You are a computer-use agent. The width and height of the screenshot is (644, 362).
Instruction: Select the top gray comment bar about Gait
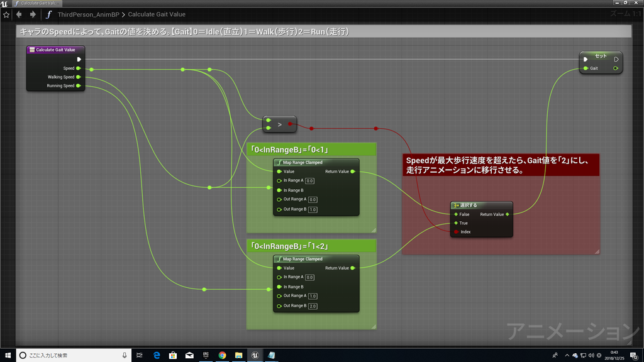pos(324,31)
